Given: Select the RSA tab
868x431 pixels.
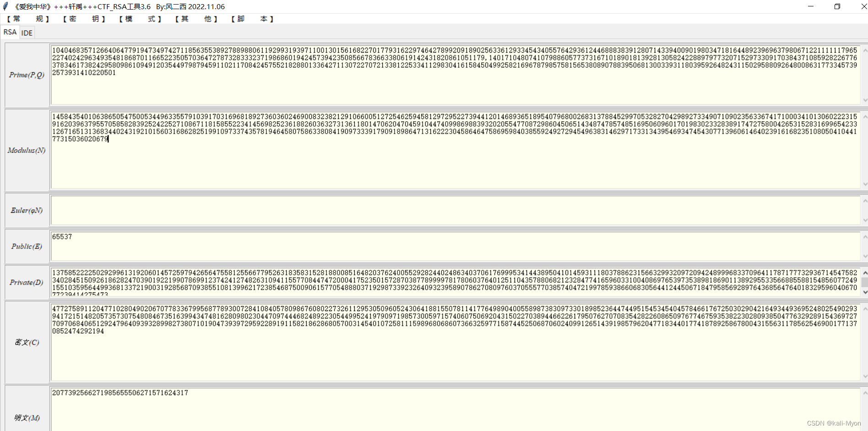Looking at the screenshot, I should click(x=10, y=32).
